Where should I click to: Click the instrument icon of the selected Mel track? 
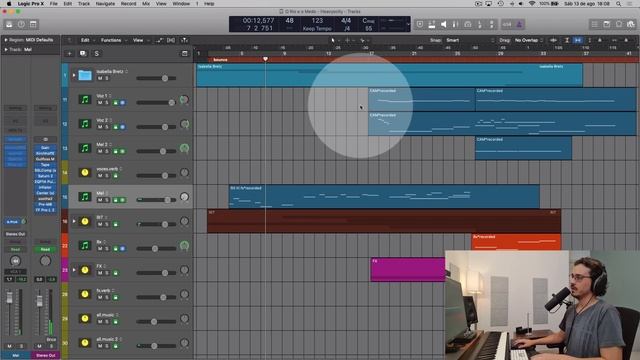click(85, 197)
